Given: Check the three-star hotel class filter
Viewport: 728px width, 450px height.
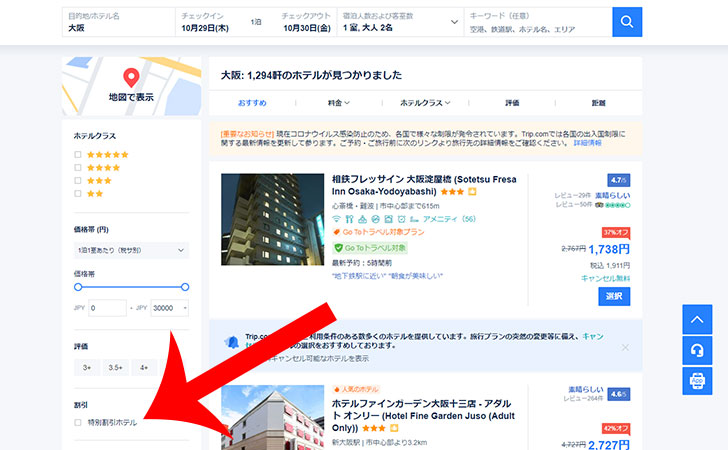Looking at the screenshot, I should click(78, 181).
